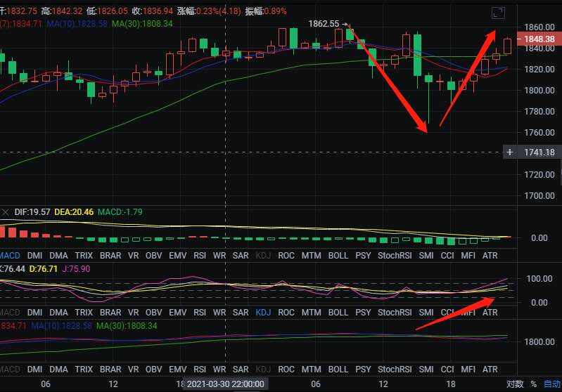Pick WR in the bottom-most indicator tab row
The height and width of the screenshot is (392, 562).
pos(219,370)
